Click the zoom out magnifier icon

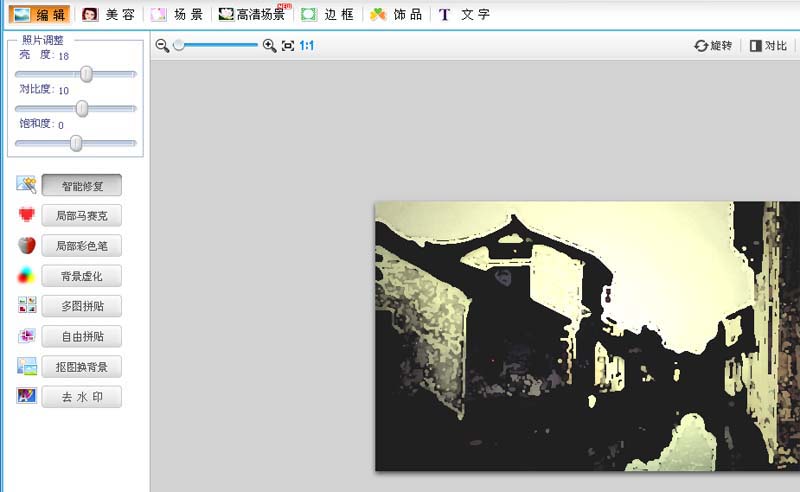tap(162, 45)
